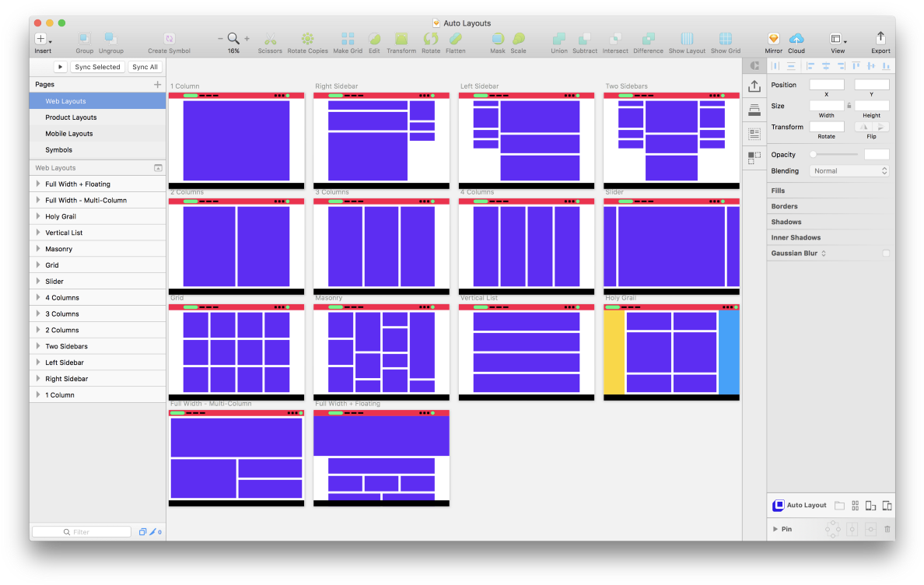Image resolution: width=924 pixels, height=585 pixels.
Task: Switch to the Mobile Layouts page
Action: coord(69,134)
